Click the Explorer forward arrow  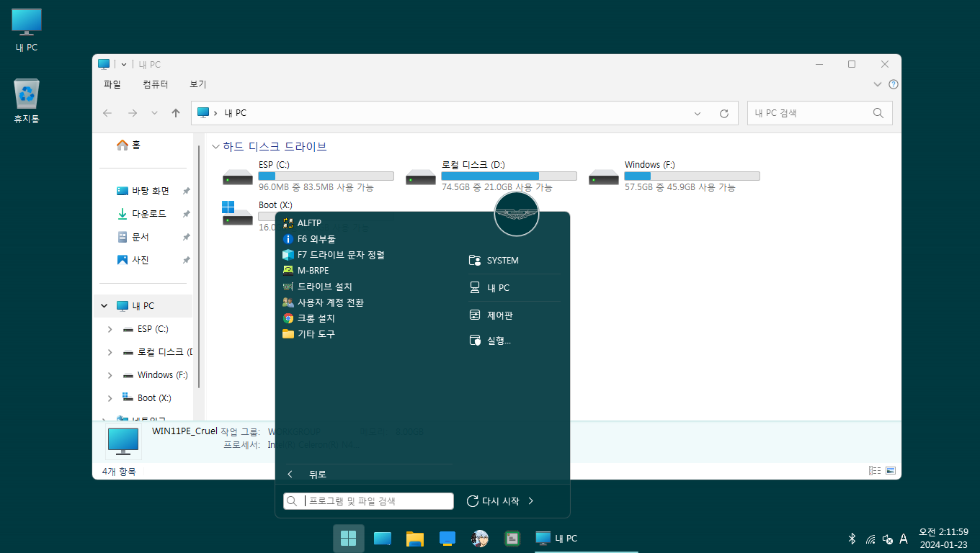132,113
